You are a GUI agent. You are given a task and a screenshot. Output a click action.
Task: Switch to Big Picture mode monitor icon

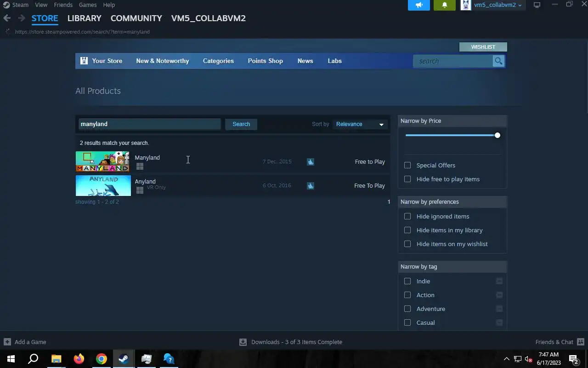coord(537,5)
